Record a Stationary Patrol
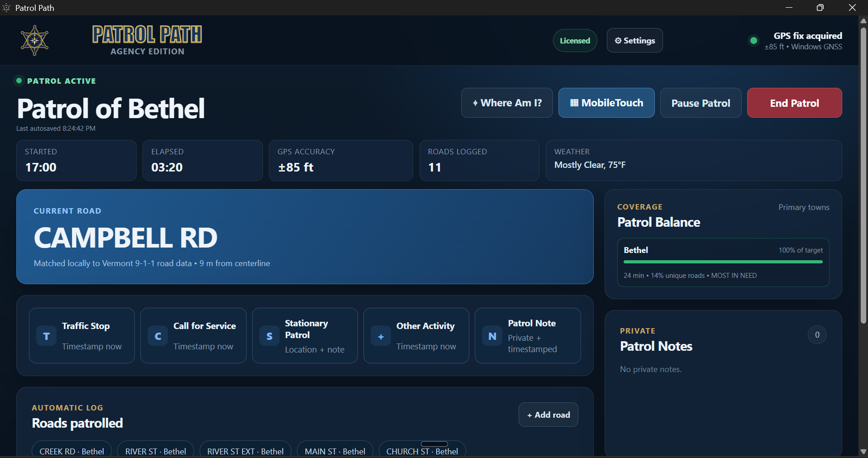Screen dimensions: 868x458 [x=305, y=336]
